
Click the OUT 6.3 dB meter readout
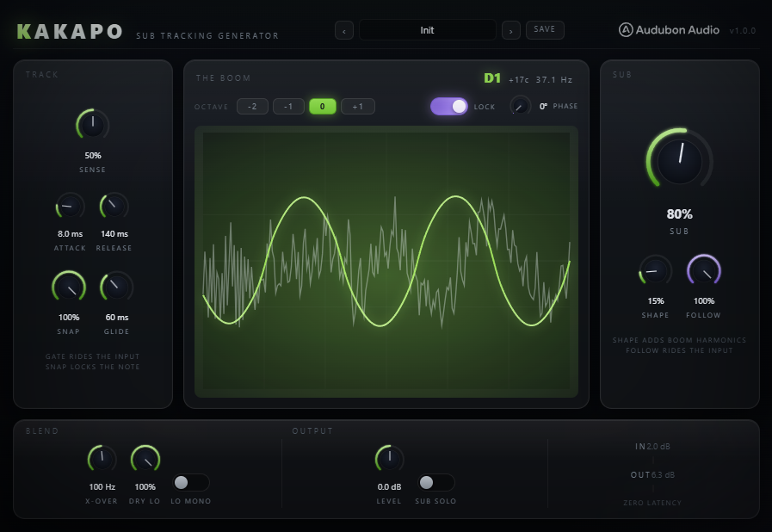652,475
